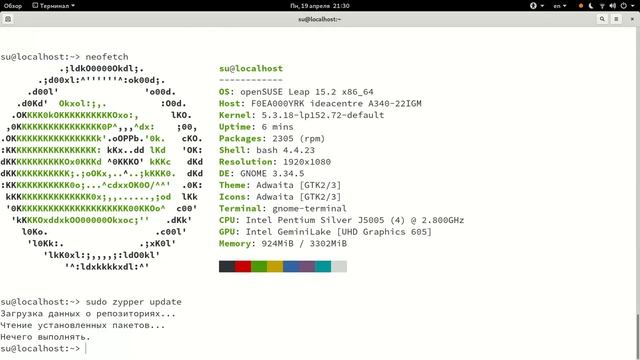Open the new tab button in terminal header
640x360 pixels.
click(8, 19)
